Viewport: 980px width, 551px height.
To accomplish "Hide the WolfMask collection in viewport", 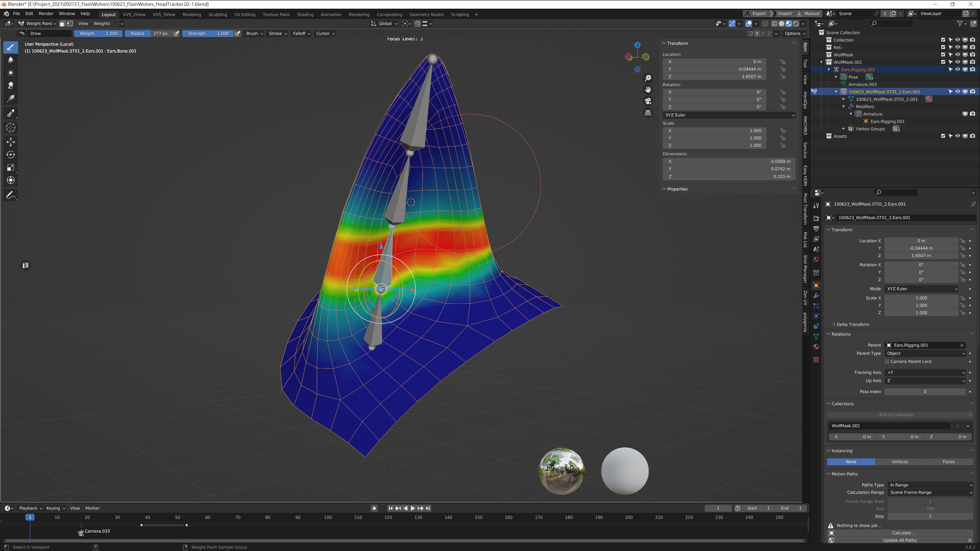I will (958, 55).
